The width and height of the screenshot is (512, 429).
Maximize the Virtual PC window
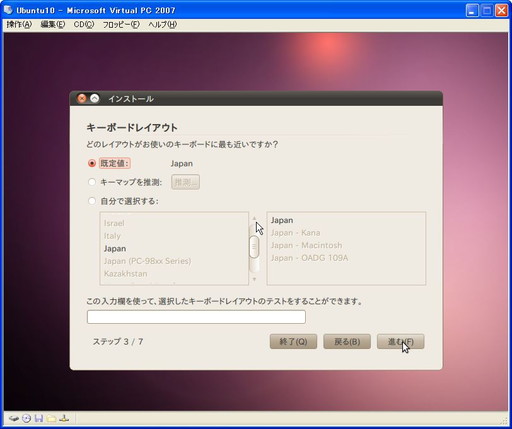point(487,10)
